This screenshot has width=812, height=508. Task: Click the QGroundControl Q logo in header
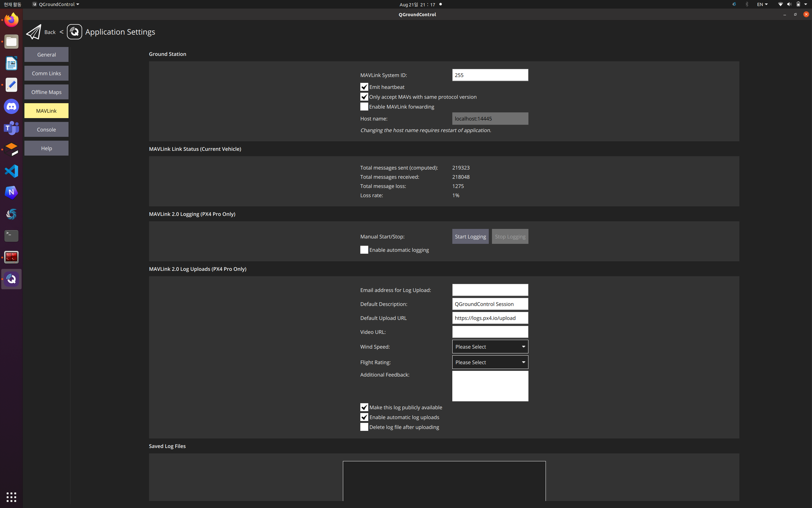[75, 32]
